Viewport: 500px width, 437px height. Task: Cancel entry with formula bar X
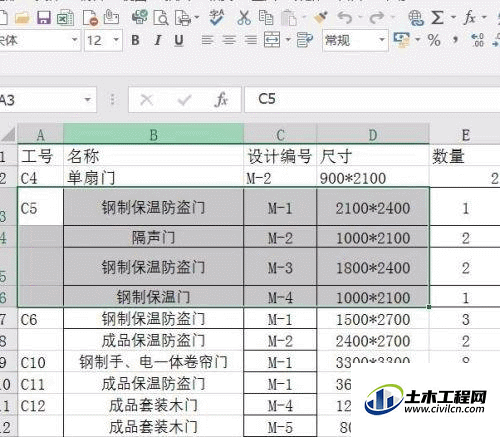[x=146, y=100]
